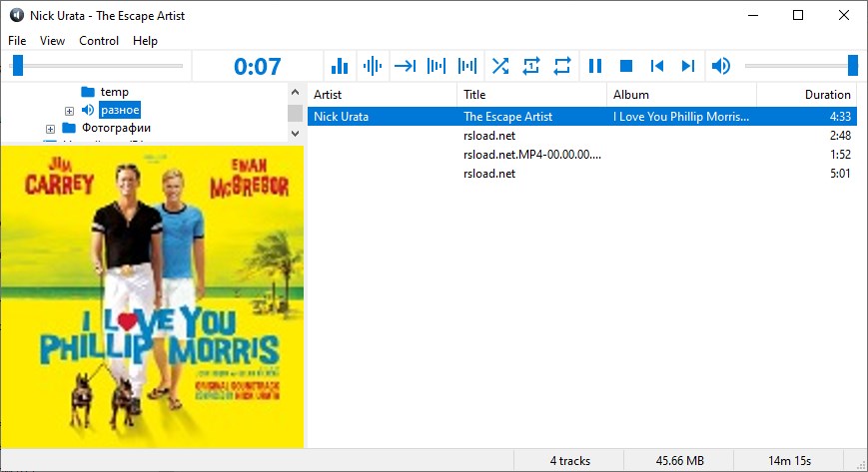Click the 4 tracks status entry
This screenshot has width=868, height=472.
(x=570, y=460)
